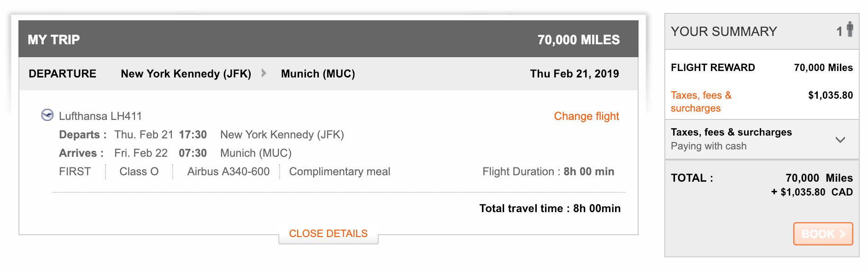Click the Change flight link

click(x=586, y=116)
